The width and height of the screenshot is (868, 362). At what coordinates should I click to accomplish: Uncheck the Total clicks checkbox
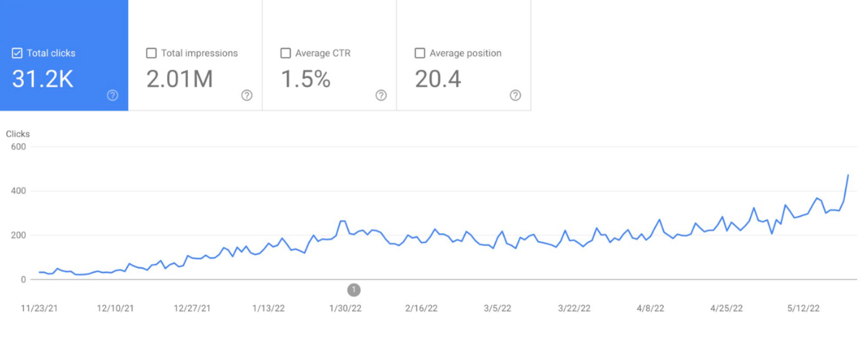[x=17, y=53]
